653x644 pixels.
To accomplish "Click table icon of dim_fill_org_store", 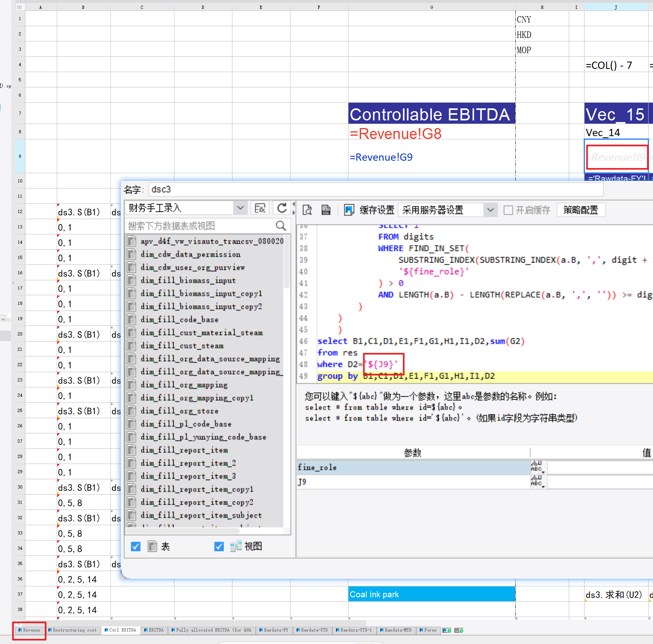I will coord(131,411).
